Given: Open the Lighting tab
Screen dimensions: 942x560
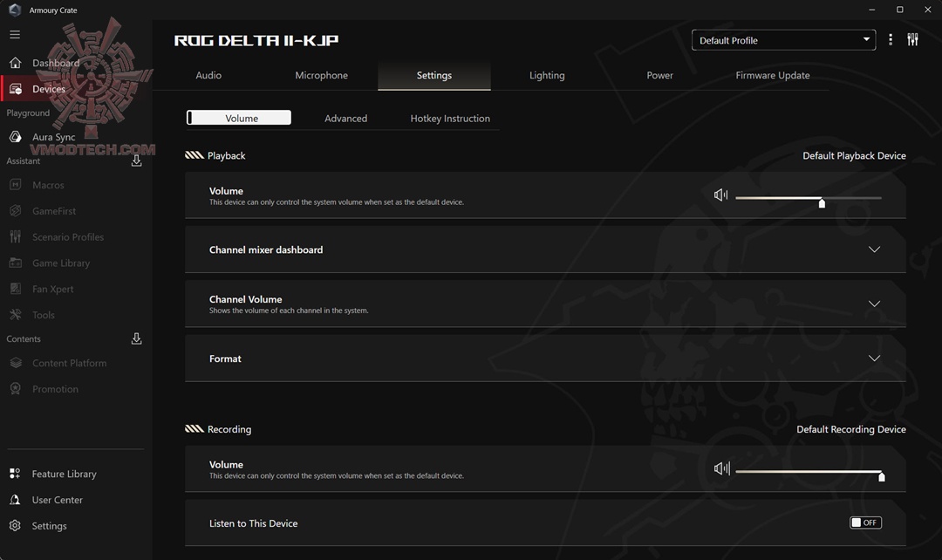Looking at the screenshot, I should click(x=547, y=75).
